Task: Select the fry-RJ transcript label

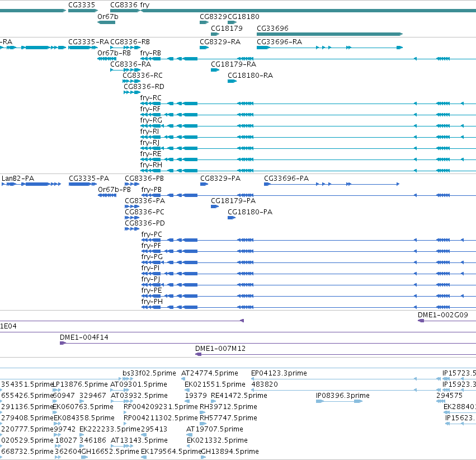Action: point(150,143)
